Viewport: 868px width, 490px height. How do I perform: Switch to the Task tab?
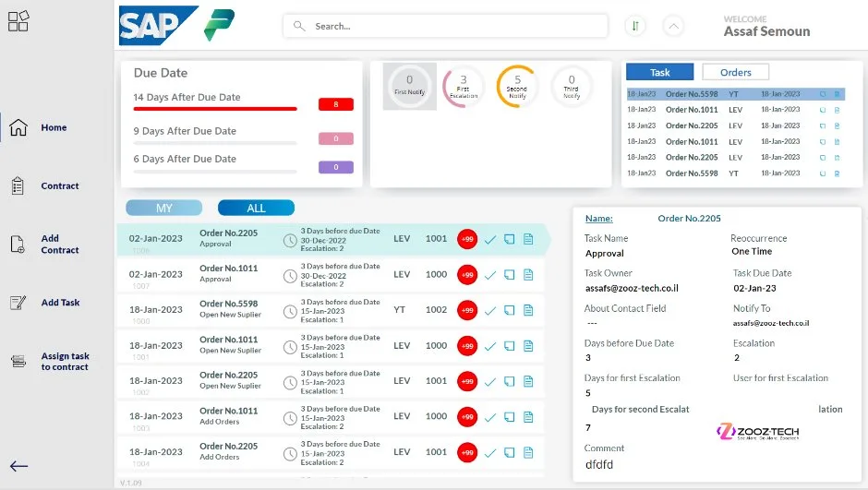[659, 72]
